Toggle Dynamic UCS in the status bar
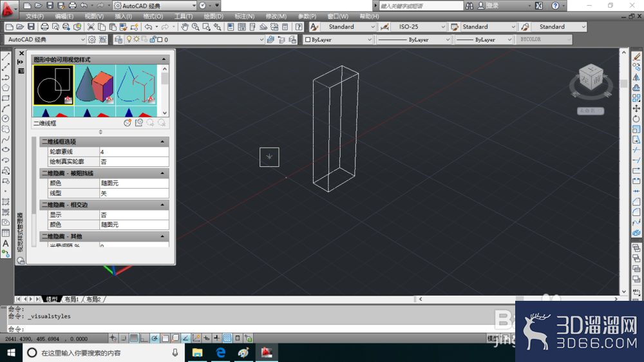 (196, 338)
